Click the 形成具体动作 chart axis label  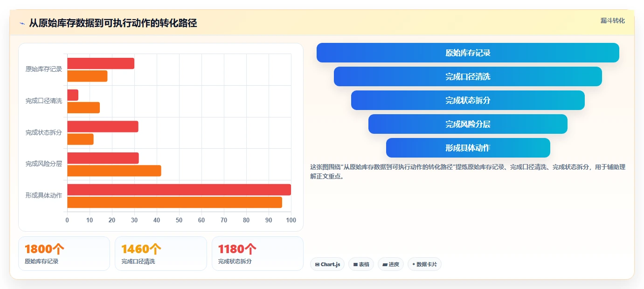click(x=44, y=195)
